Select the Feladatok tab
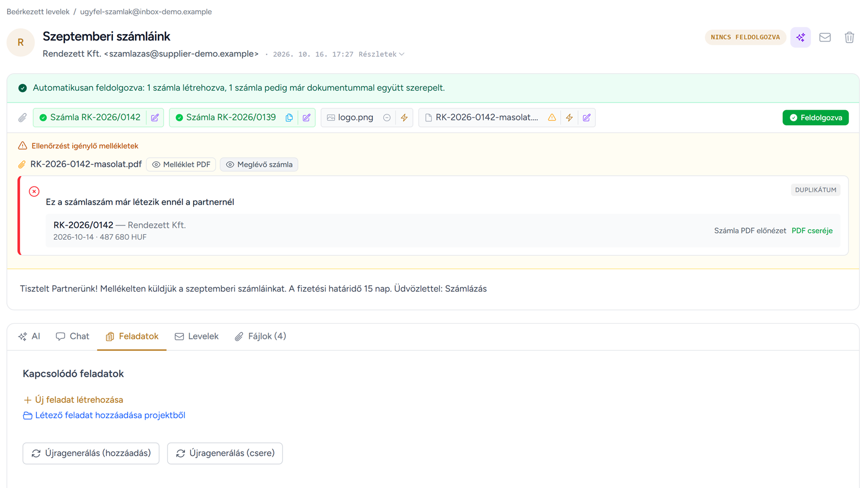This screenshot has width=868, height=488. pos(132,336)
